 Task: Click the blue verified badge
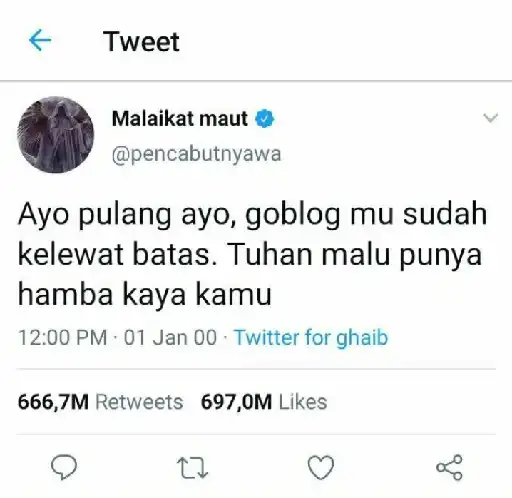(265, 118)
